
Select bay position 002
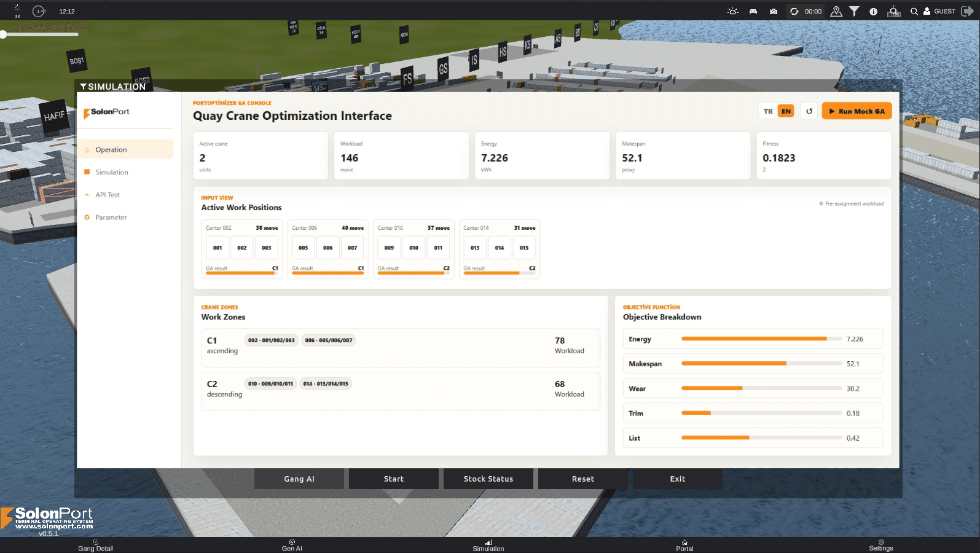(x=242, y=248)
